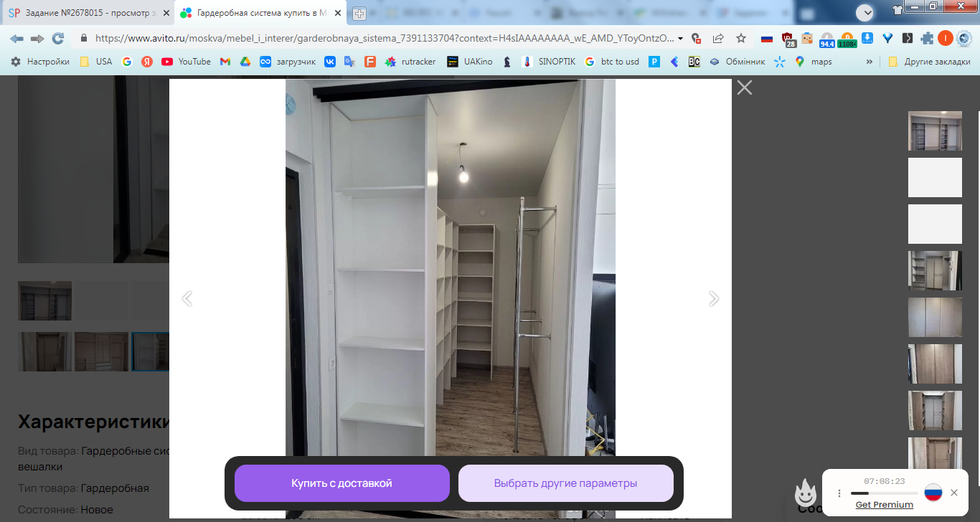Viewport: 980px width, 522px height.
Task: Open the rutracker bookmark
Action: coord(410,62)
